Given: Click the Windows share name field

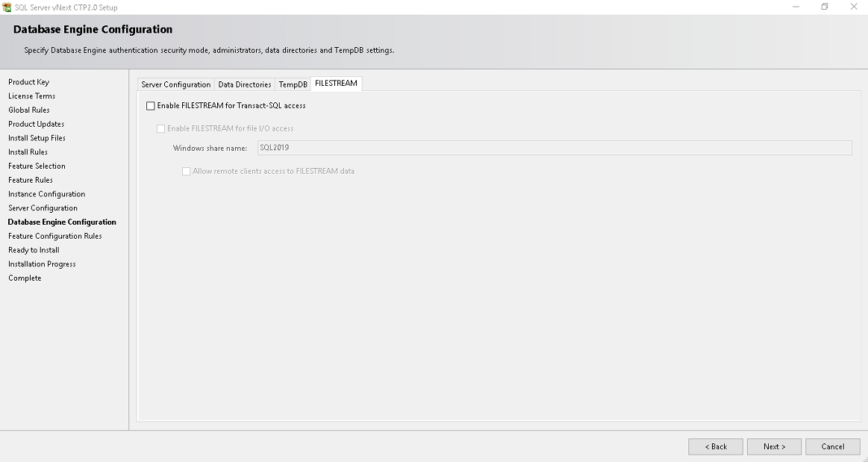Looking at the screenshot, I should tap(554, 148).
